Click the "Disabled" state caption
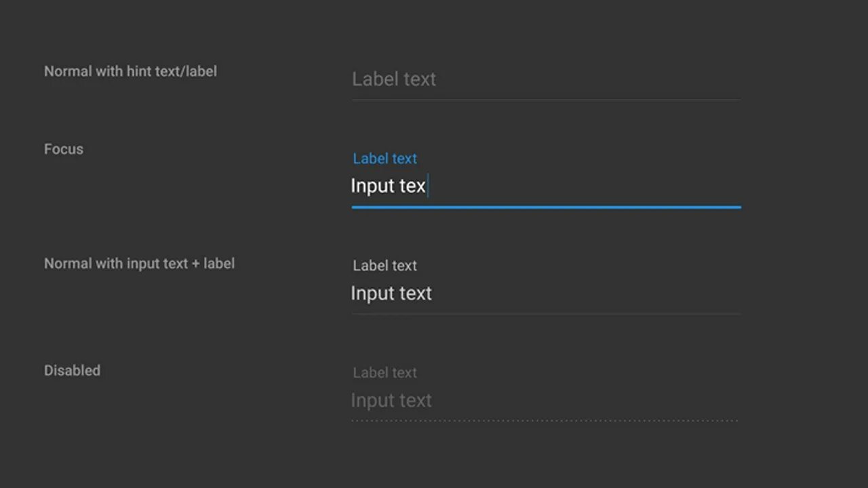 [x=72, y=371]
